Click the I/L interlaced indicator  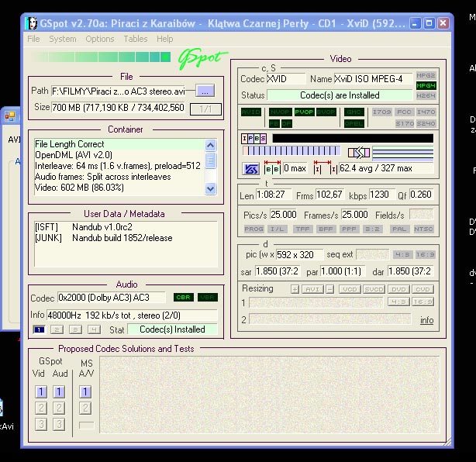tap(277, 229)
